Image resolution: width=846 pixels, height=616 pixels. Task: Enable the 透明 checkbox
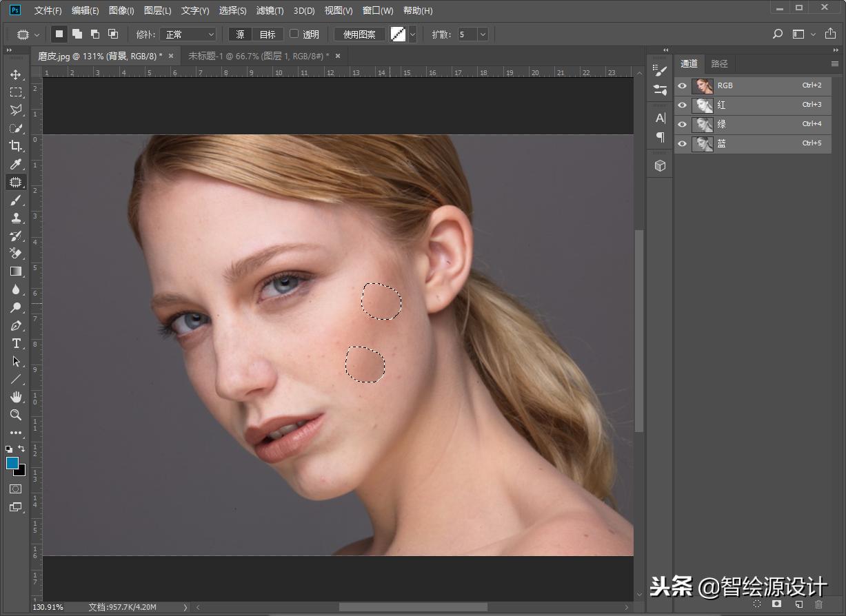294,34
